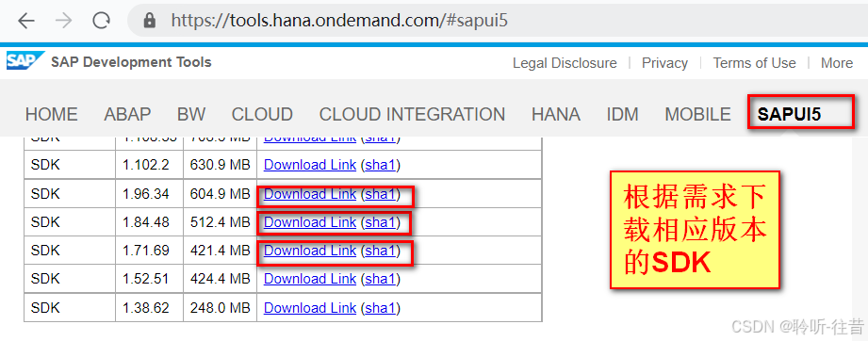Open the Privacy link
868x341 pixels.
(664, 63)
